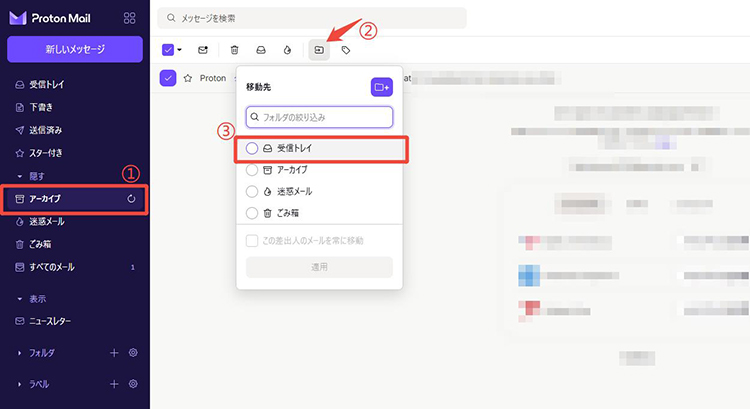Open folder settings gear
The width and height of the screenshot is (750, 409).
tap(133, 353)
